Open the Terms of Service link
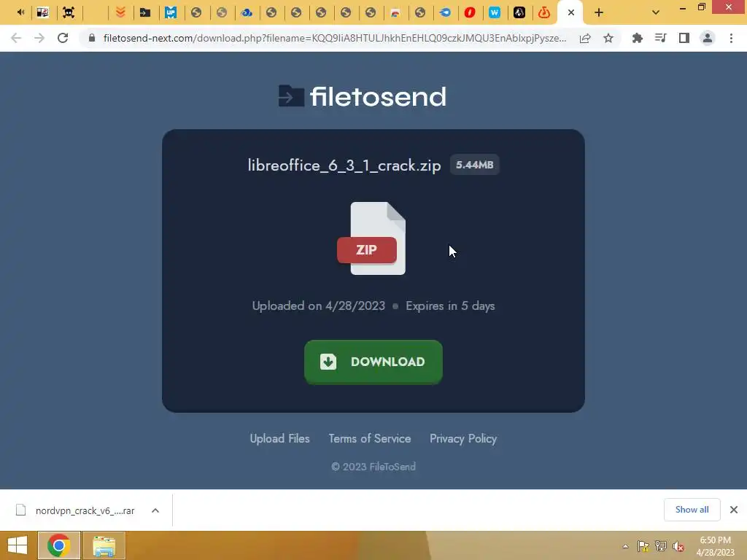The height and width of the screenshot is (560, 747). tap(370, 438)
